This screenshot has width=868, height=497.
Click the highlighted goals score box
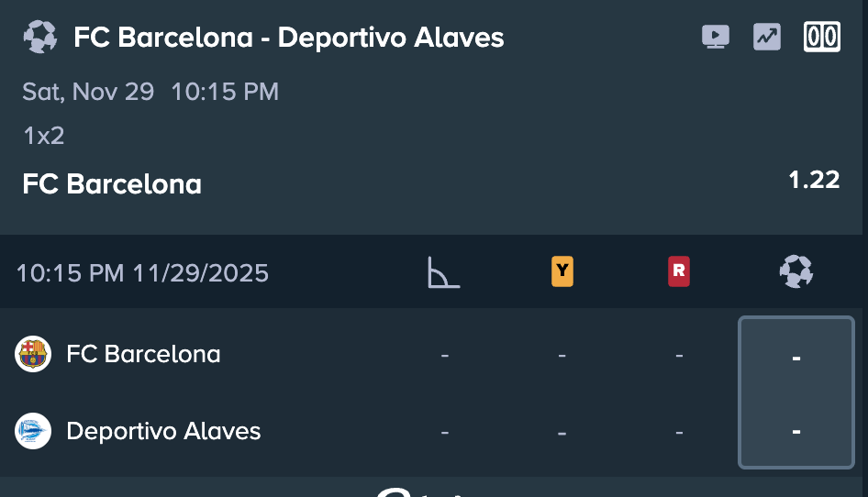pos(796,392)
